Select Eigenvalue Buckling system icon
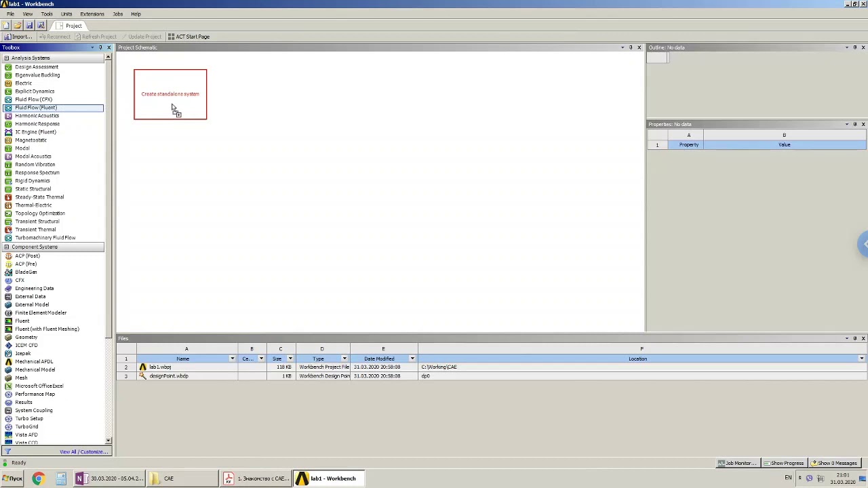868x488 pixels. coord(8,75)
